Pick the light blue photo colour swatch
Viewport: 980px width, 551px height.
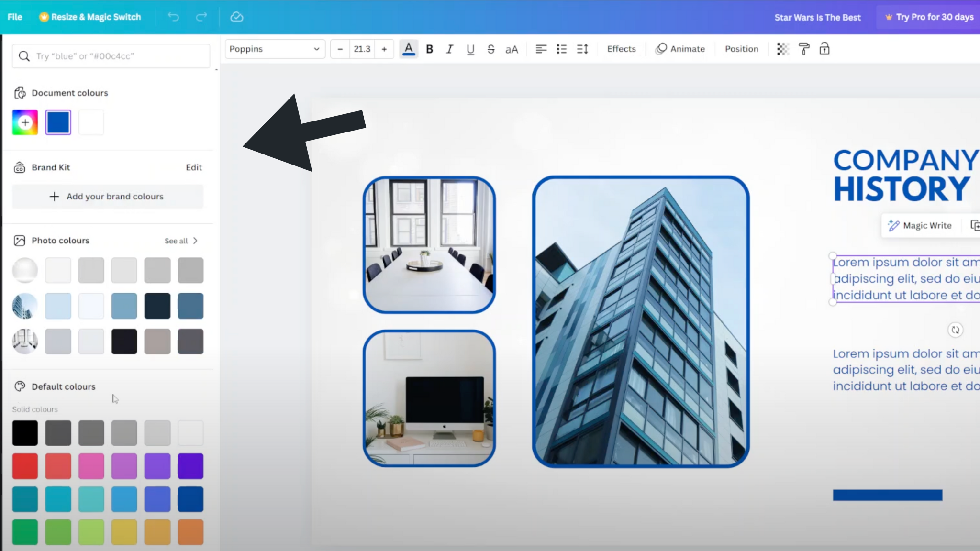(x=58, y=306)
